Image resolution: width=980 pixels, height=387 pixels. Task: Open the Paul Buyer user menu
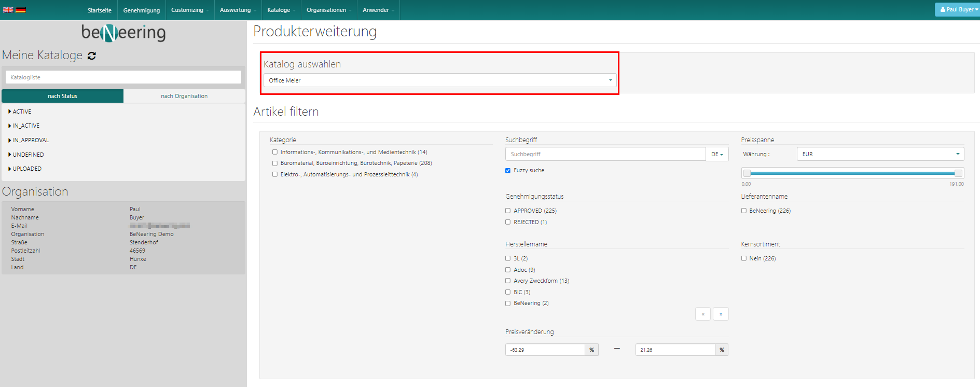(957, 9)
